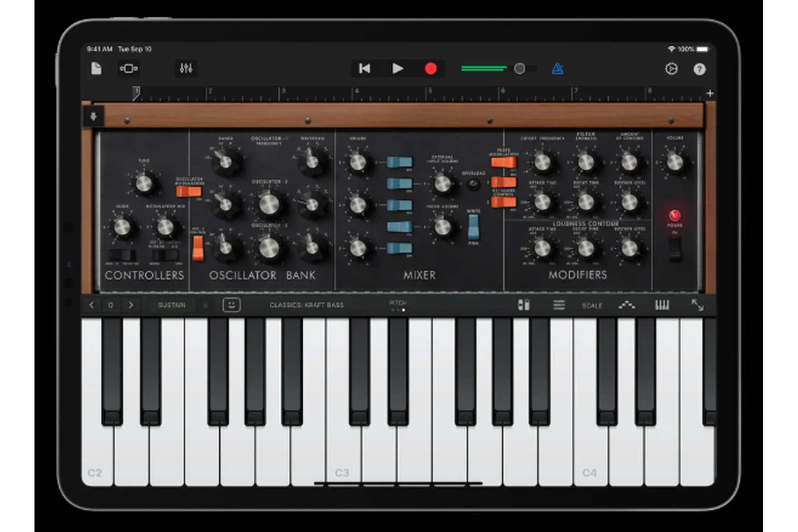This screenshot has width=798, height=532.
Task: Click the Glide knob in Controllers
Action: pyautogui.click(x=122, y=227)
